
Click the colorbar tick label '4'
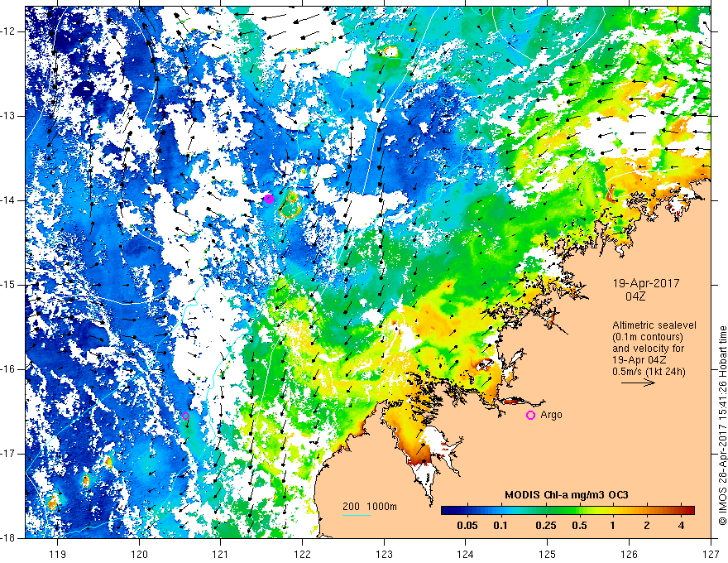pos(681,526)
